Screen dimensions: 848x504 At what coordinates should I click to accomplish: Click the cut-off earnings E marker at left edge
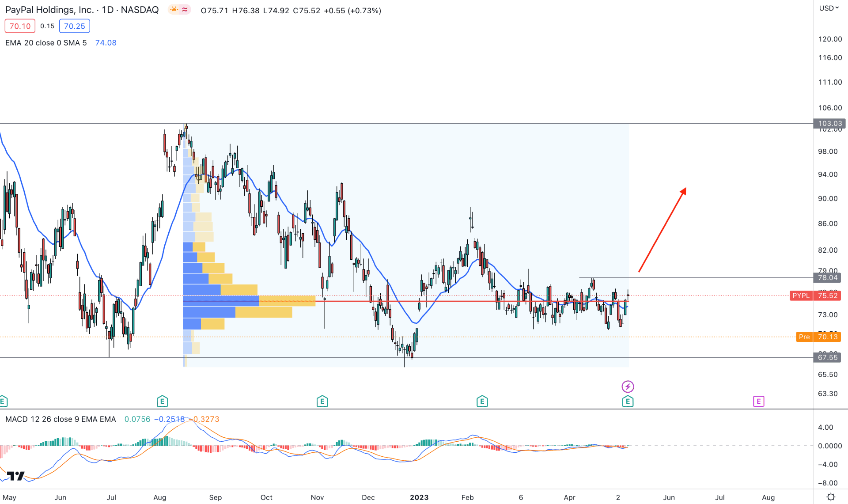[3, 401]
